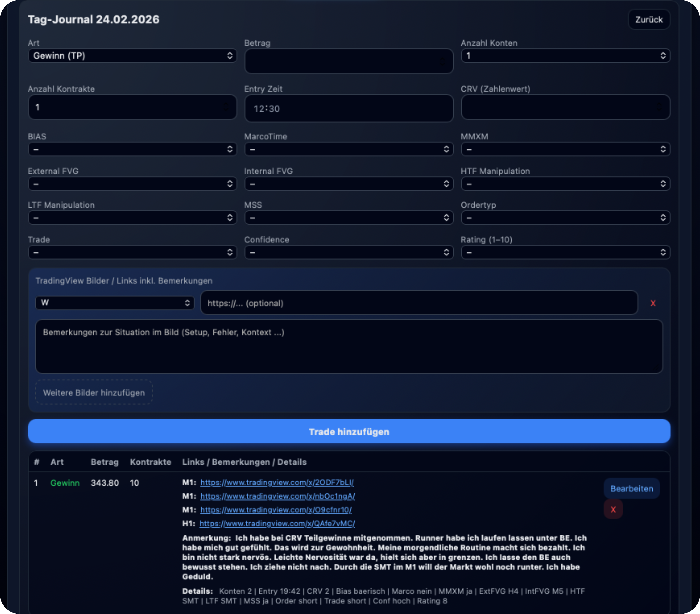
Task: Open the Rating (1–10) dropdown
Action: click(565, 253)
